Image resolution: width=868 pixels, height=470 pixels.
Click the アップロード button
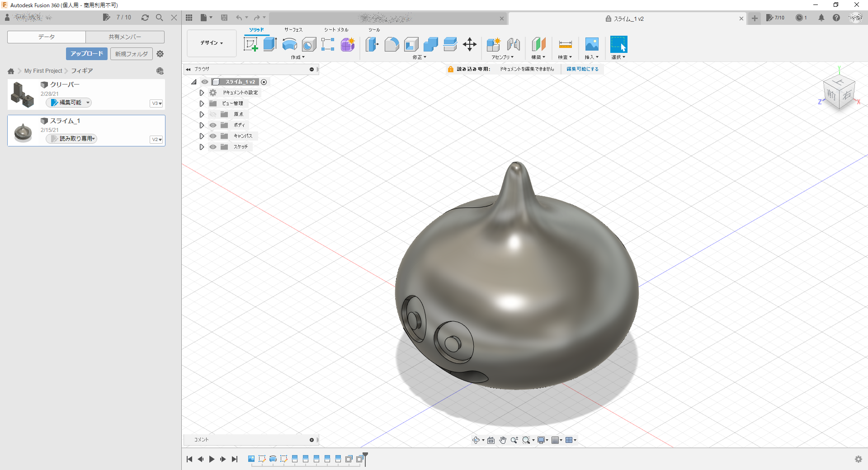coord(87,54)
